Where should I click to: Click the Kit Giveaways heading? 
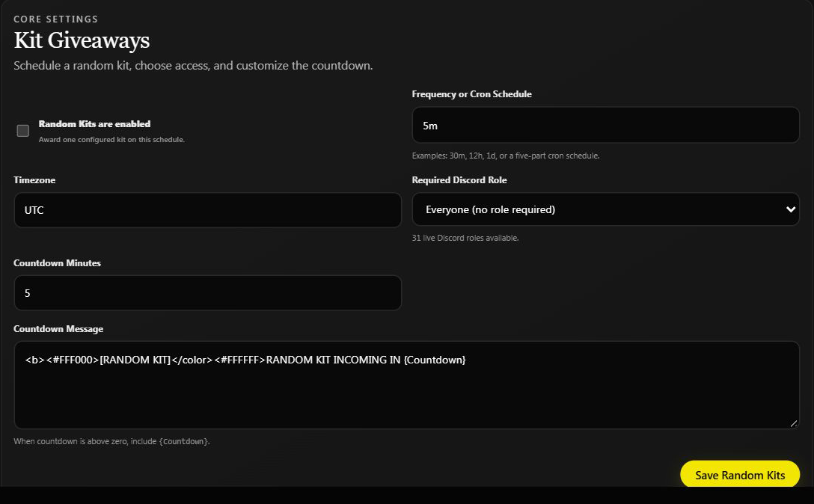point(82,40)
